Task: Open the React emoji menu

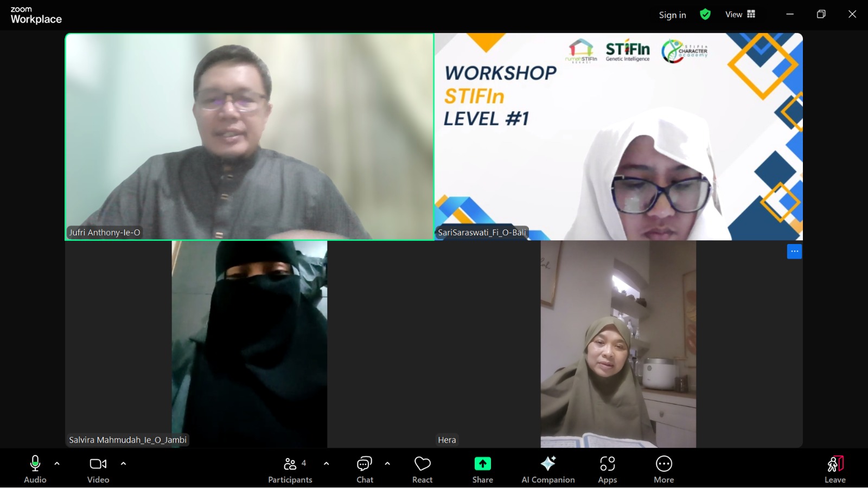Action: 422,470
